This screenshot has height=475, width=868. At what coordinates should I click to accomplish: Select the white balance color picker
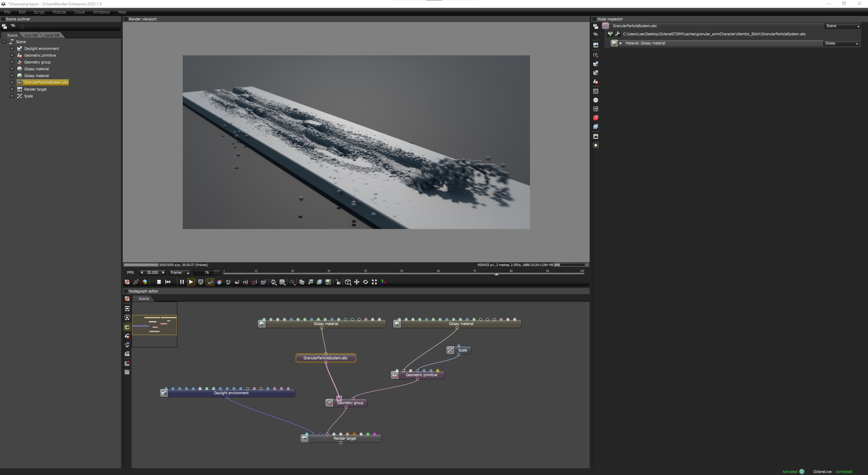tap(219, 282)
